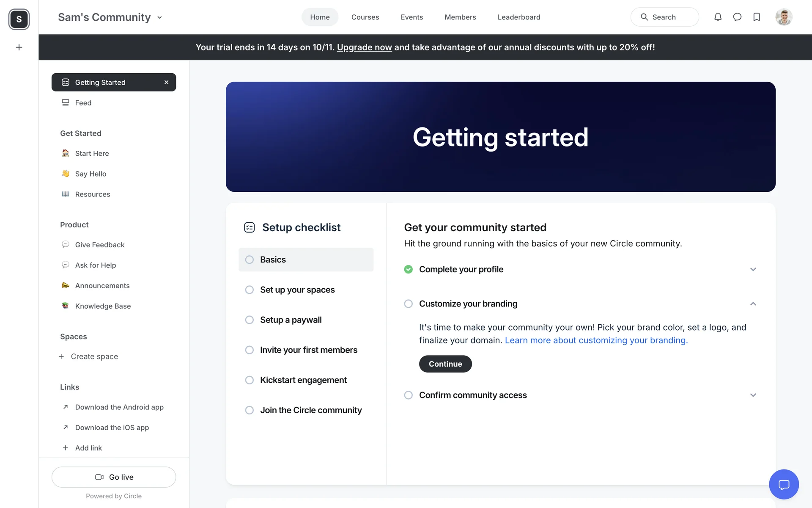This screenshot has height=508, width=812.
Task: Collapse the Customize your branding section
Action: (x=753, y=304)
